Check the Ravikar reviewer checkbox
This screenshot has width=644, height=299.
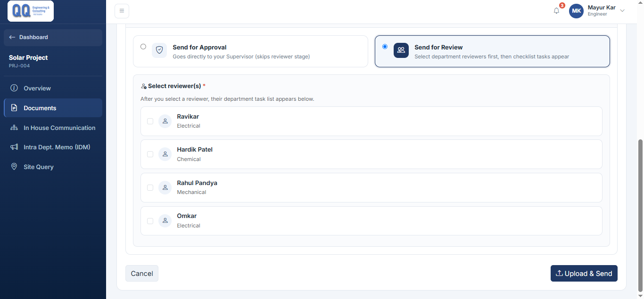point(150,121)
